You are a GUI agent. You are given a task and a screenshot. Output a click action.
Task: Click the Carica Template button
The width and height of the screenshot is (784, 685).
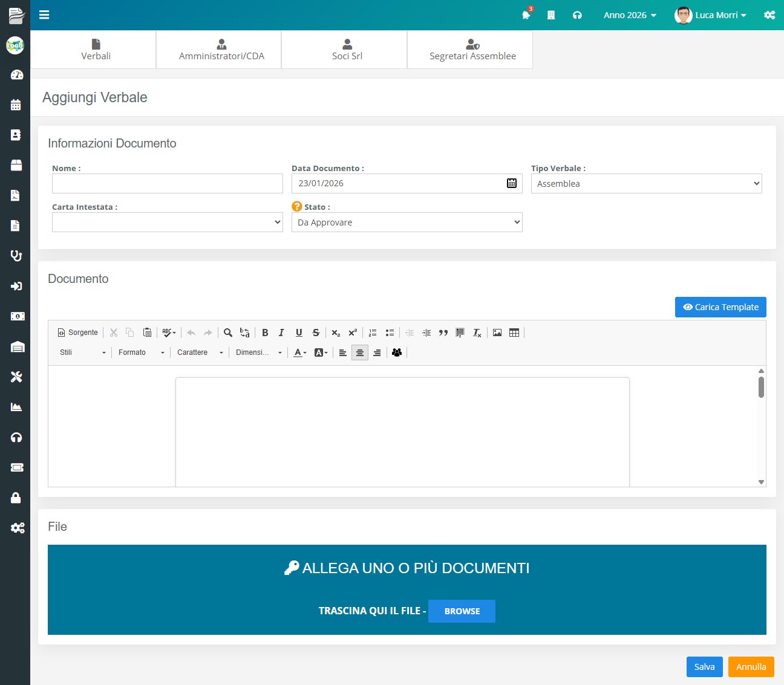720,307
